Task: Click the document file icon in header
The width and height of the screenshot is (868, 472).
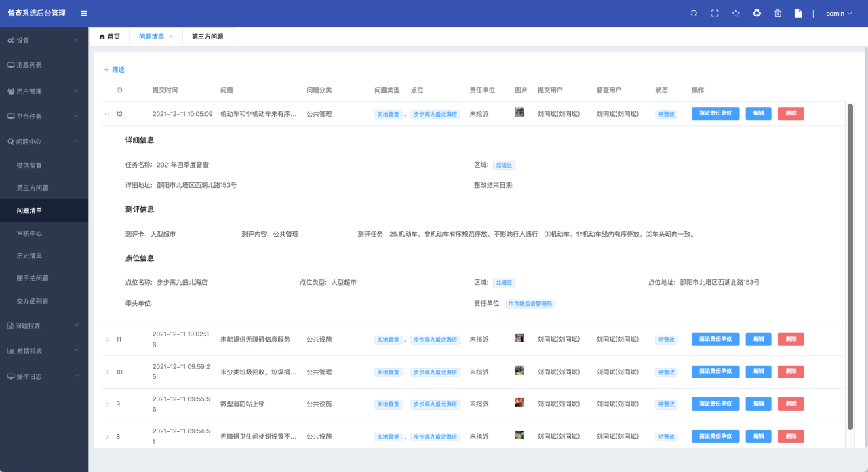Action: coord(799,14)
